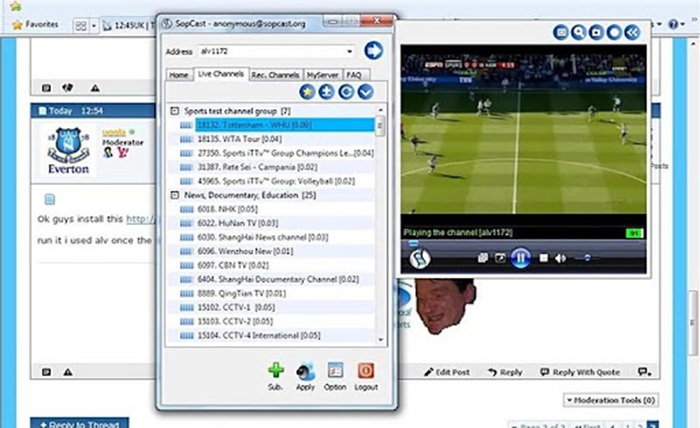Click the blue Go arrow next to Address
700x428 pixels.
373,50
